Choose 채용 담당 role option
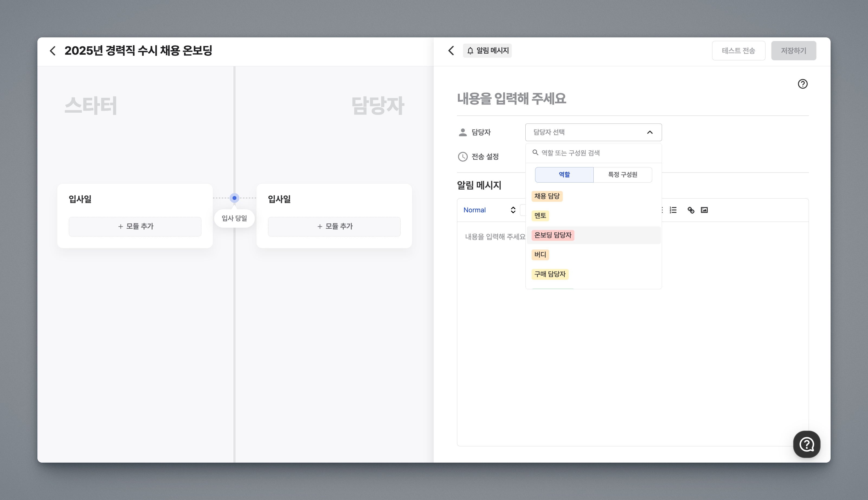868x500 pixels. coord(547,196)
